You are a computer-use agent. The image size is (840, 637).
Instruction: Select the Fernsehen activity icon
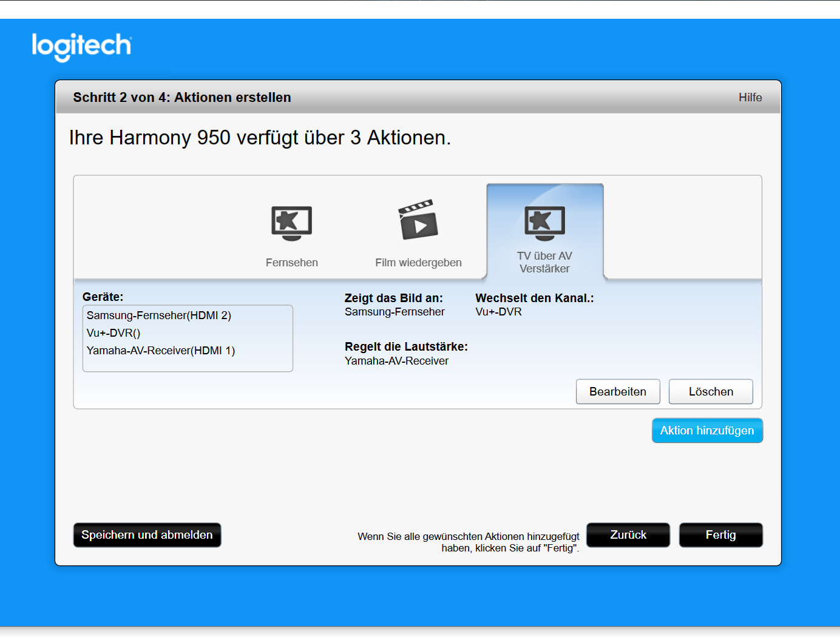point(292,223)
